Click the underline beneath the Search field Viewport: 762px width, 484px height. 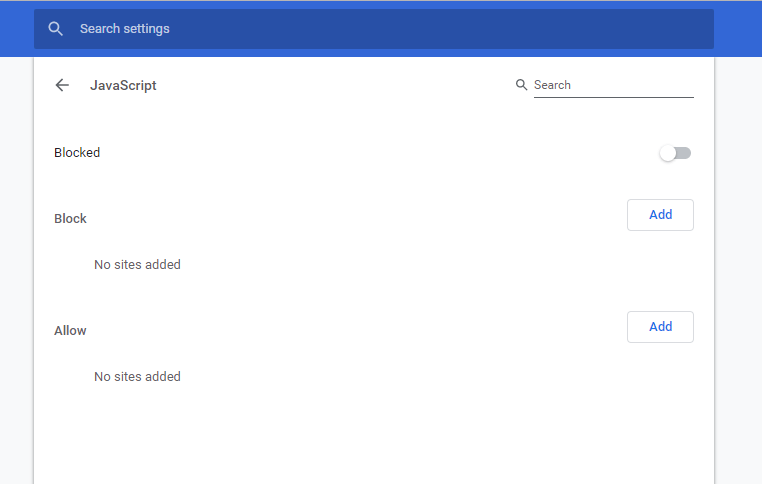click(x=613, y=97)
